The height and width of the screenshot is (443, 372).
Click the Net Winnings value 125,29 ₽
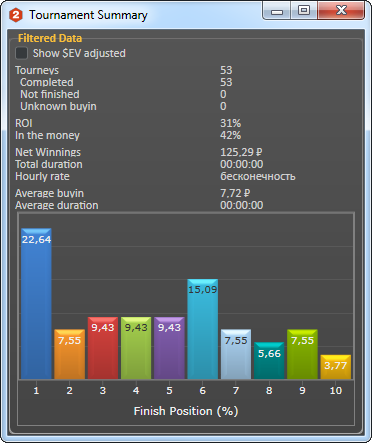(x=241, y=152)
